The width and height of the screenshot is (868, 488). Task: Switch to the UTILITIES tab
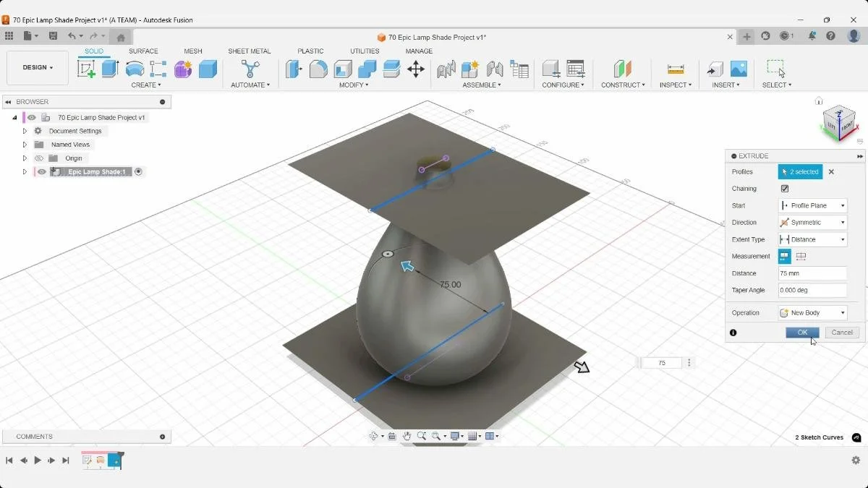365,51
